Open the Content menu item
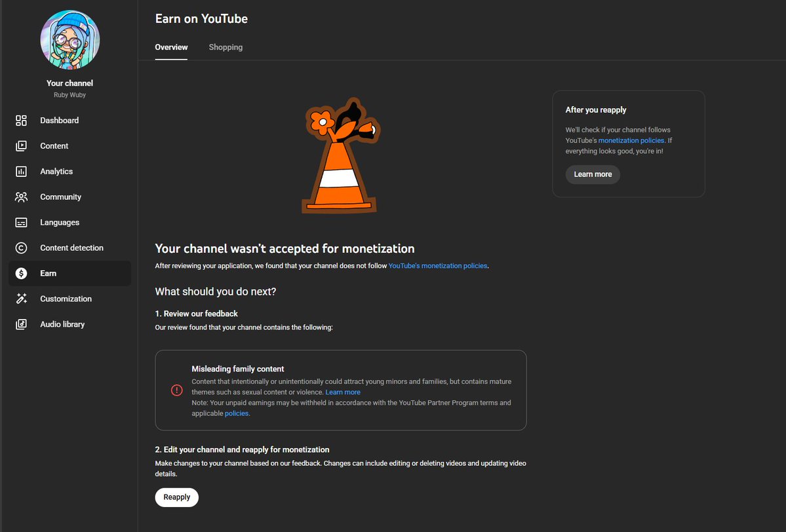The height and width of the screenshot is (532, 786). 54,145
